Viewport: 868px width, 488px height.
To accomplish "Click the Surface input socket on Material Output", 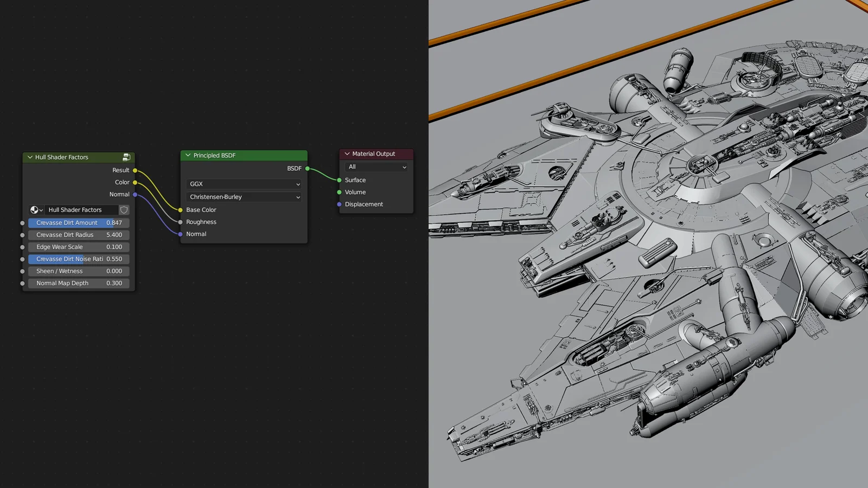I will pyautogui.click(x=339, y=180).
